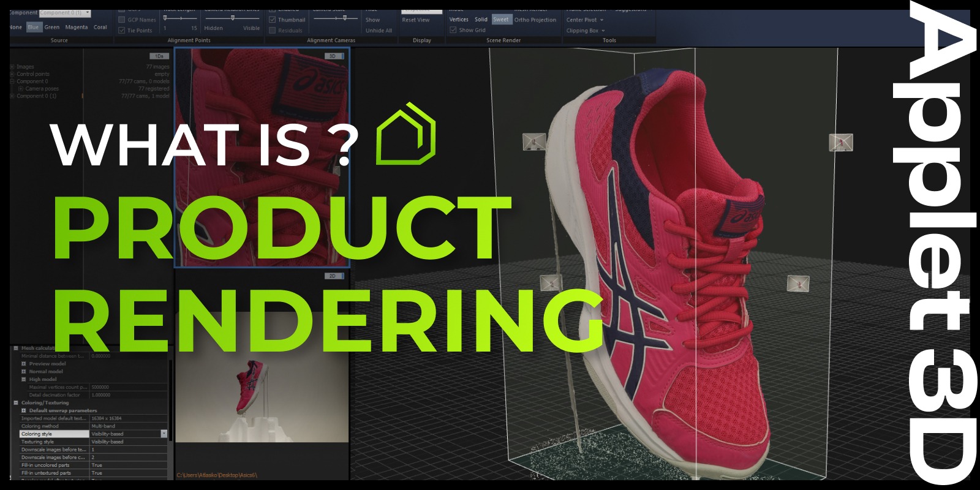Select the lower-left camera marker near the shoe heel

(551, 283)
